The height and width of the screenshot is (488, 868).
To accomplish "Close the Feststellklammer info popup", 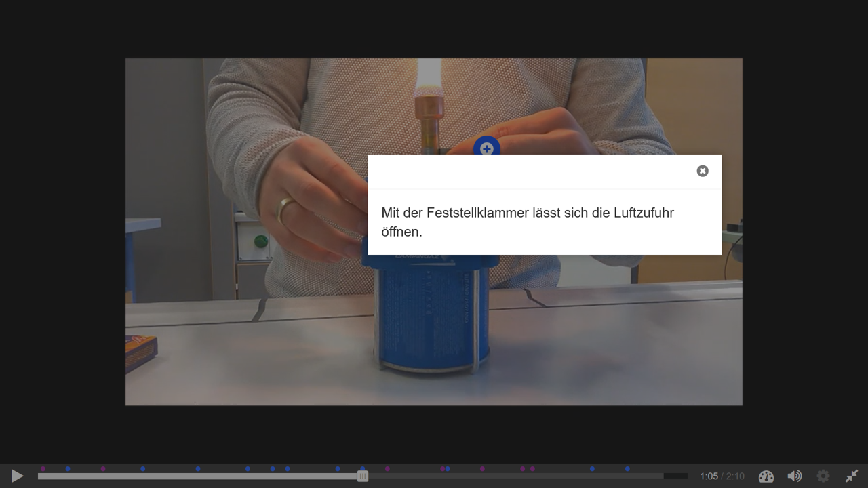I will [x=703, y=171].
